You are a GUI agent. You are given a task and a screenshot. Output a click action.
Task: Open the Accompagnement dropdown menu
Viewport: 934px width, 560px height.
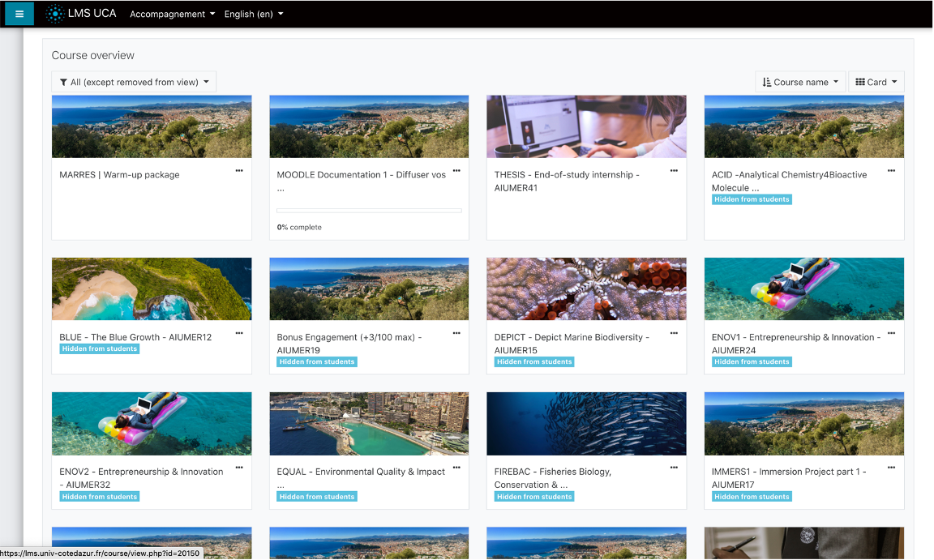(x=172, y=15)
